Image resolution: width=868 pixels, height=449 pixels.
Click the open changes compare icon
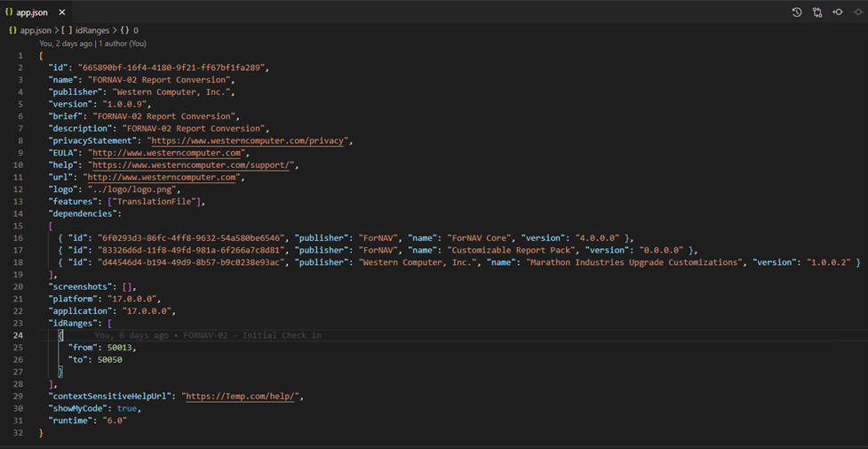[817, 12]
